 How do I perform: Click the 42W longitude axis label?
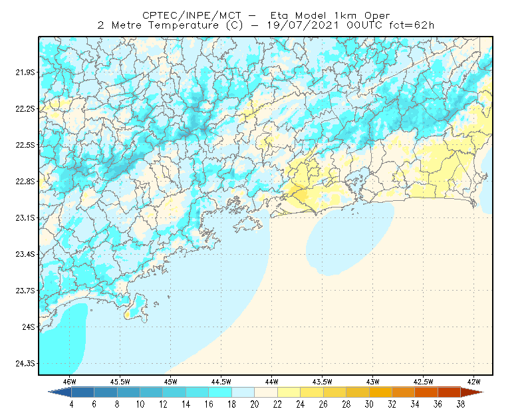474,382
